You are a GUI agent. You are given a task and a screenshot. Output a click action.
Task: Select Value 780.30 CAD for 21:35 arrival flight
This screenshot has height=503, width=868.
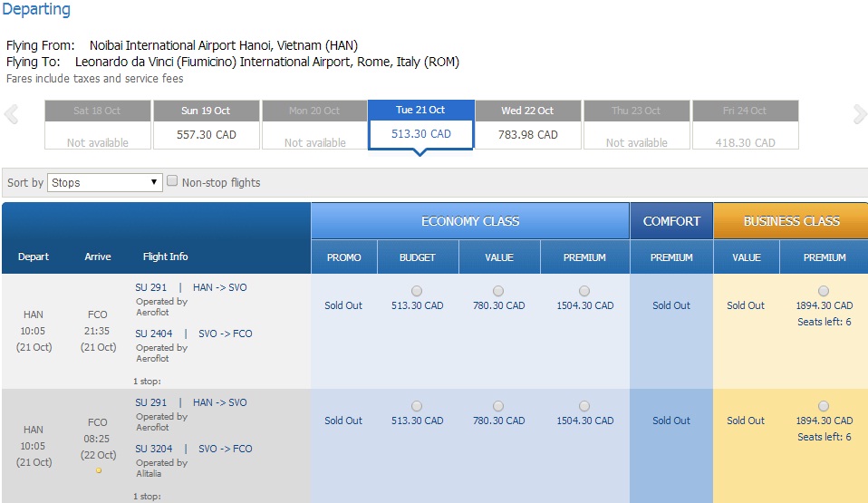[x=498, y=291]
